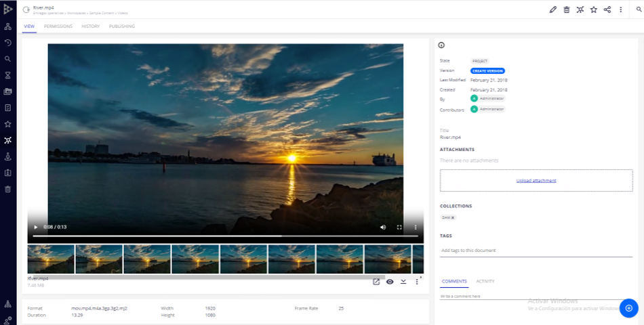Click the share icon in top toolbar
644x325 pixels.
607,9
